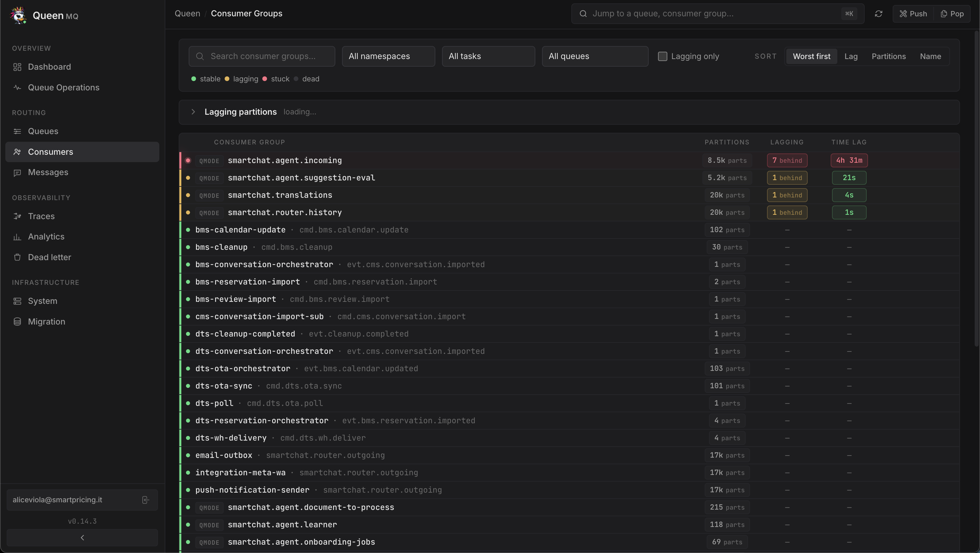Enable the Lagging only checkbox
This screenshot has width=980, height=553.
coord(662,56)
